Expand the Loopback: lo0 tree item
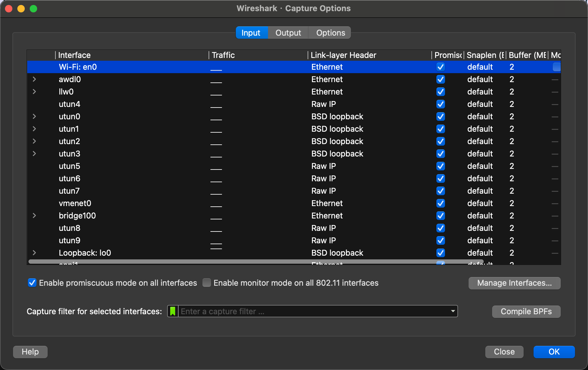 coord(34,253)
